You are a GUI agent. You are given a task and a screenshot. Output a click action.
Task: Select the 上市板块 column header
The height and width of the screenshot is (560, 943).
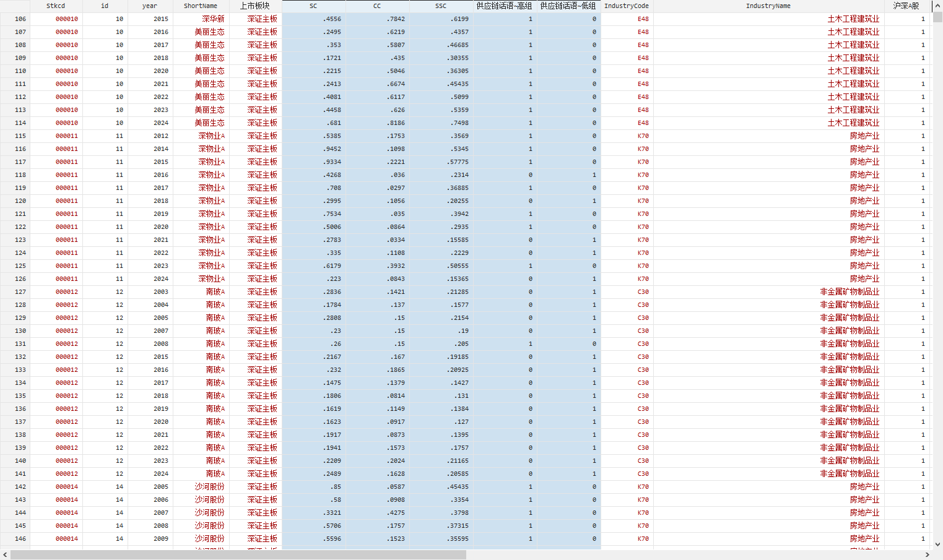[255, 6]
